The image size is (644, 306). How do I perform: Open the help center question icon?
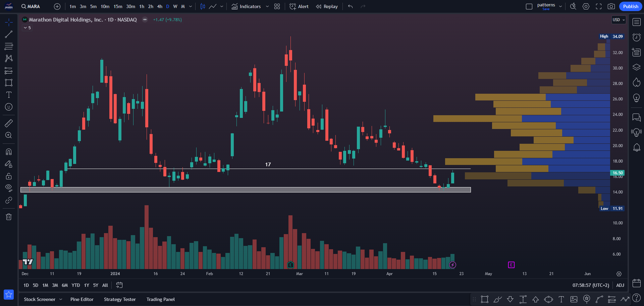coord(636,298)
